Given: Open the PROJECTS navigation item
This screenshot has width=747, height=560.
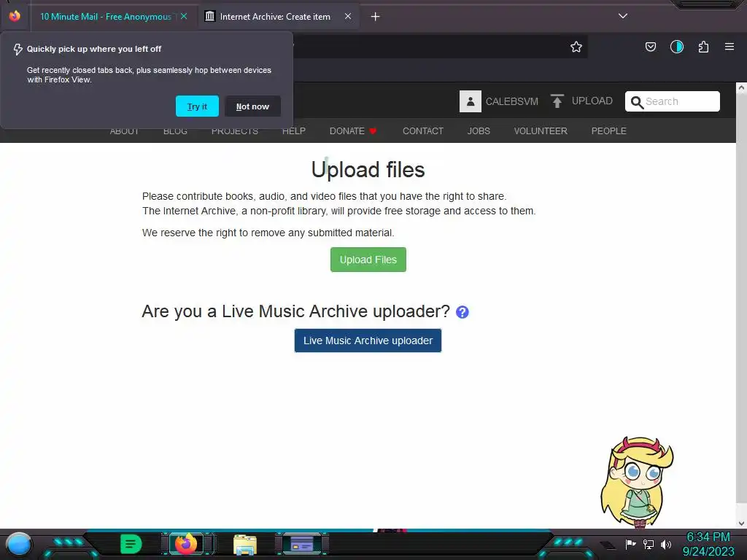Looking at the screenshot, I should pos(235,131).
